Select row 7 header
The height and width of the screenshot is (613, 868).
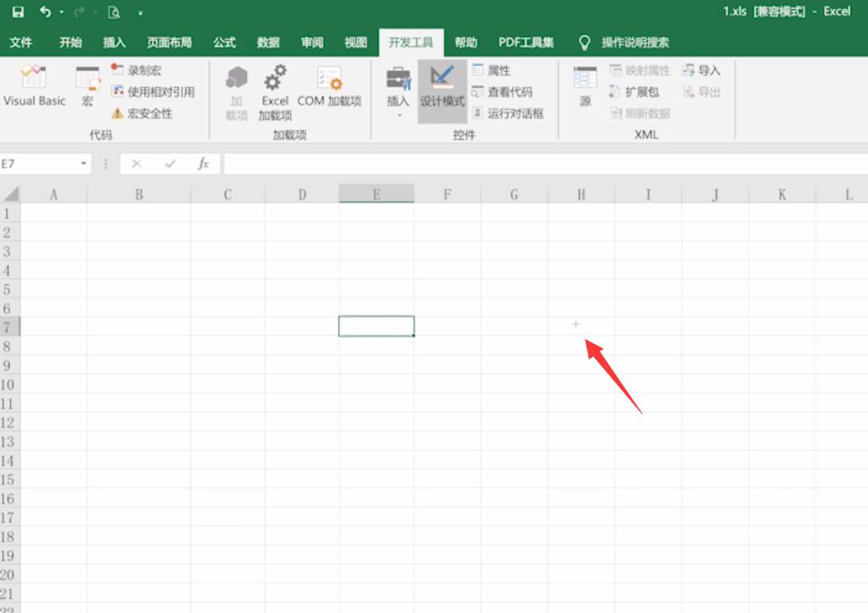pyautogui.click(x=10, y=327)
